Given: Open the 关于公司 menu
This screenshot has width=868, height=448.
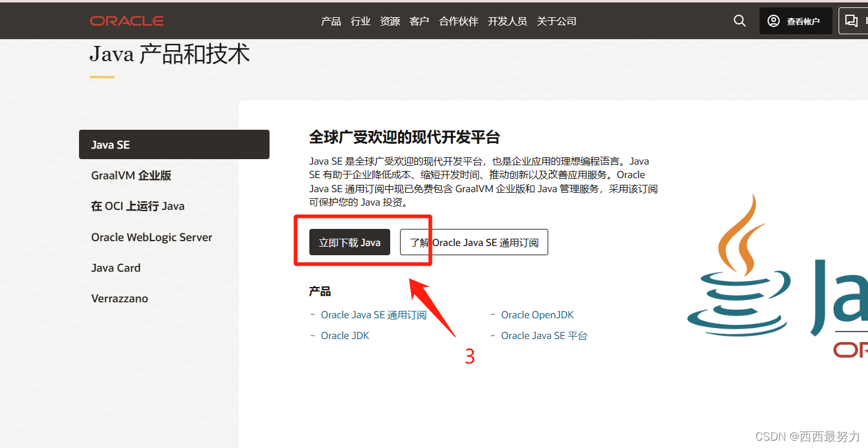Looking at the screenshot, I should [x=557, y=21].
